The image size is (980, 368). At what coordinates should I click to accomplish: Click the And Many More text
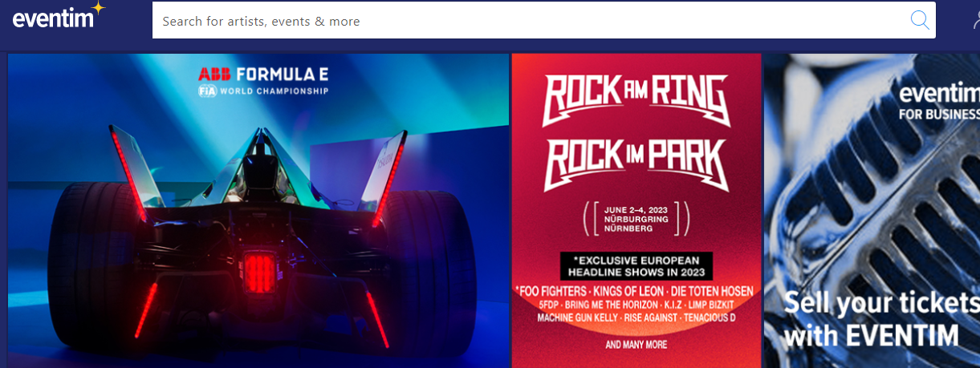tap(636, 345)
